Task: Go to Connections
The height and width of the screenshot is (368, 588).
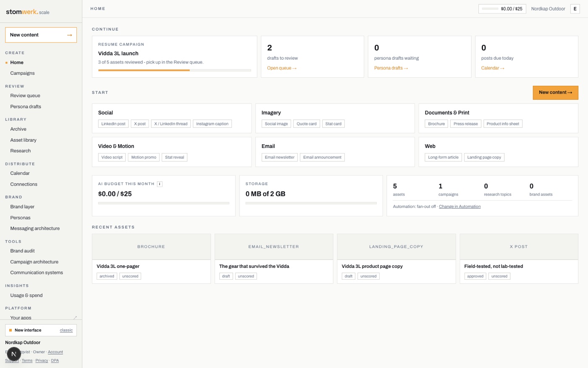Action: point(24,184)
